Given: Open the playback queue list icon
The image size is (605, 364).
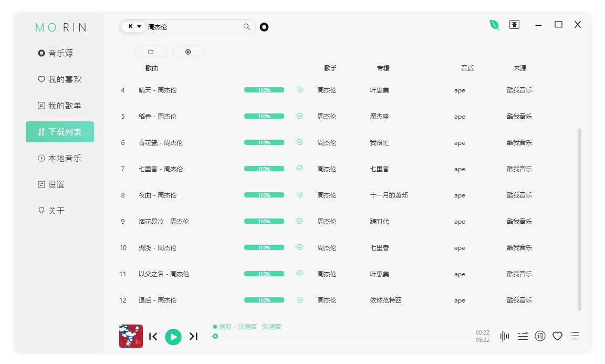Looking at the screenshot, I should (x=575, y=336).
